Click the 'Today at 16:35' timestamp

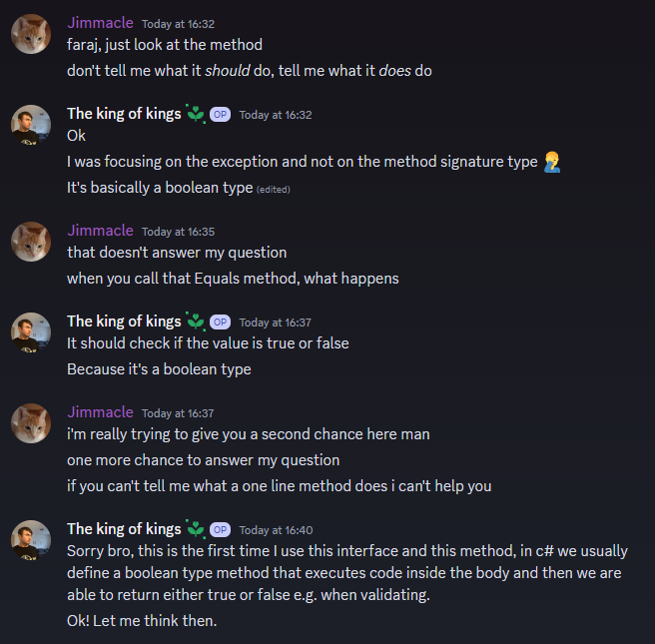[178, 232]
